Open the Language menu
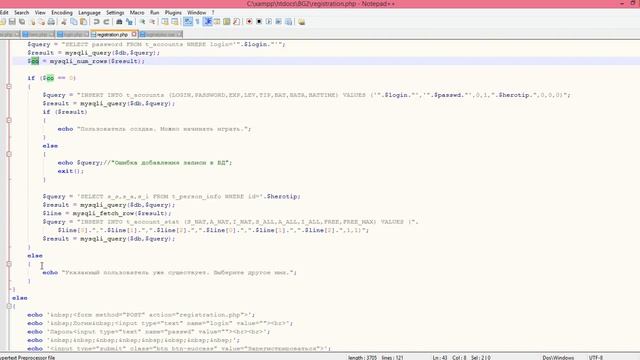Viewport: 640px width, 360px height. coord(89,13)
